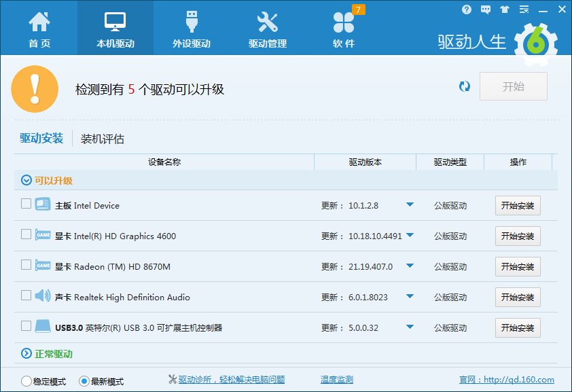Click the 设备名称 column header
Screen dimensions: 572x392
tap(164, 162)
